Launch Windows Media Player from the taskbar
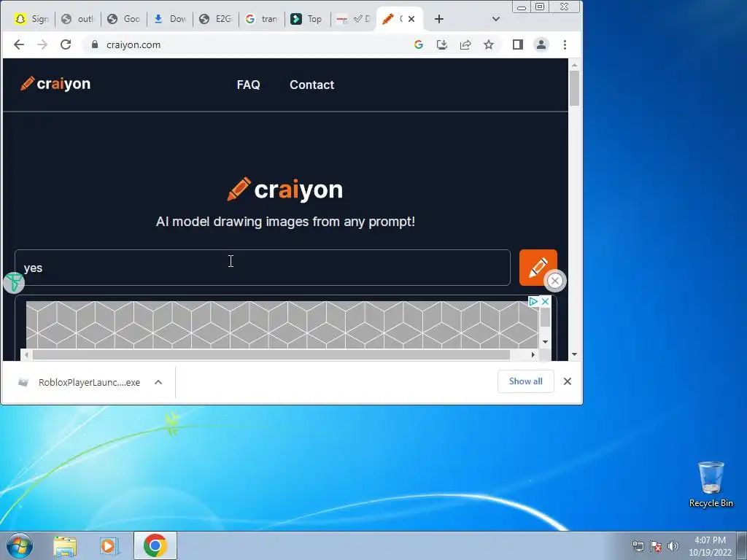The image size is (747, 560). pyautogui.click(x=109, y=545)
